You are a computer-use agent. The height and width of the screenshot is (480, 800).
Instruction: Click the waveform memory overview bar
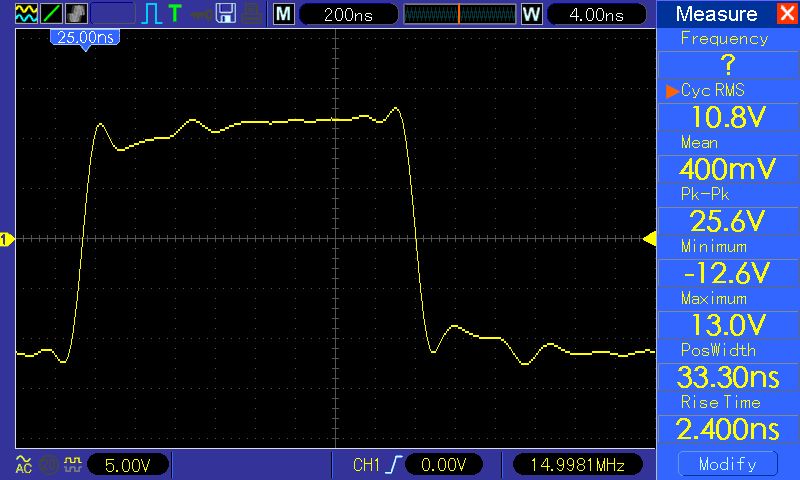coord(460,14)
